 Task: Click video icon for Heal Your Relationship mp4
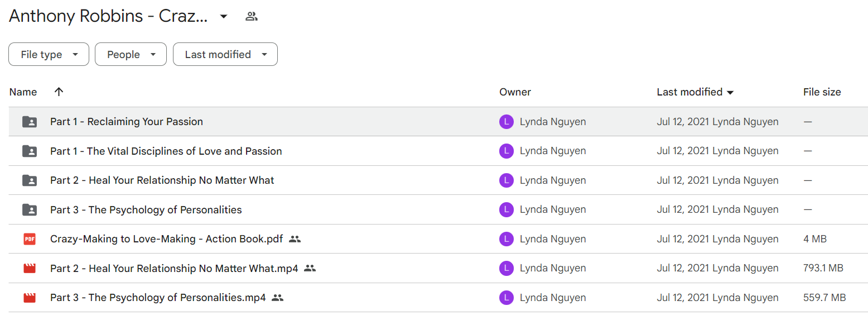30,268
